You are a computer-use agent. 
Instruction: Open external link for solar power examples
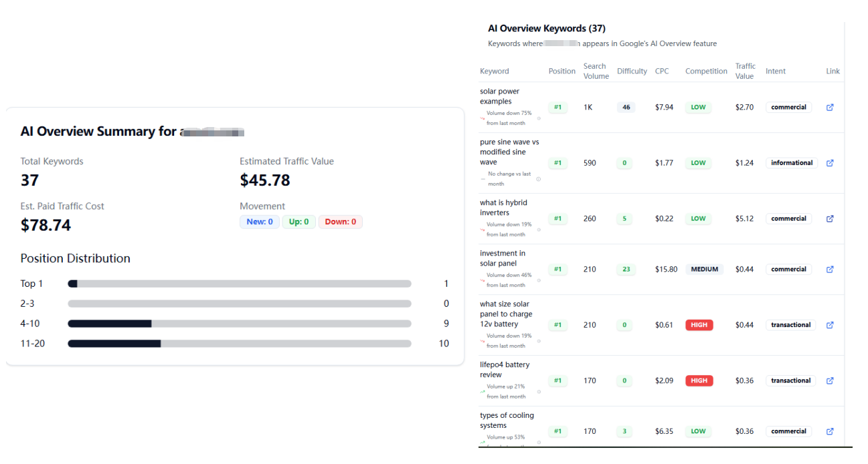click(x=830, y=107)
